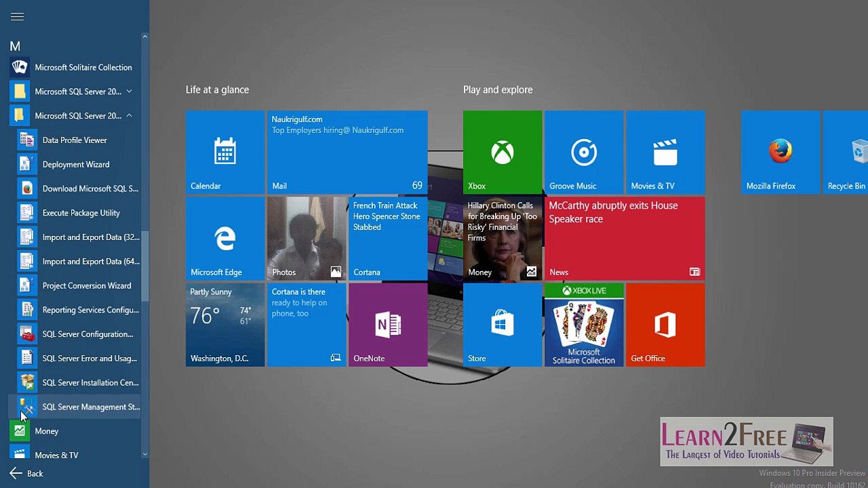Open the OneNote tile
868x488 pixels.
tap(388, 325)
